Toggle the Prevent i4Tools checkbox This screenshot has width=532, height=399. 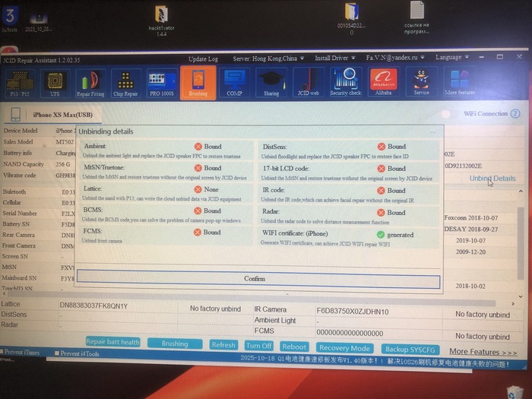coord(58,353)
